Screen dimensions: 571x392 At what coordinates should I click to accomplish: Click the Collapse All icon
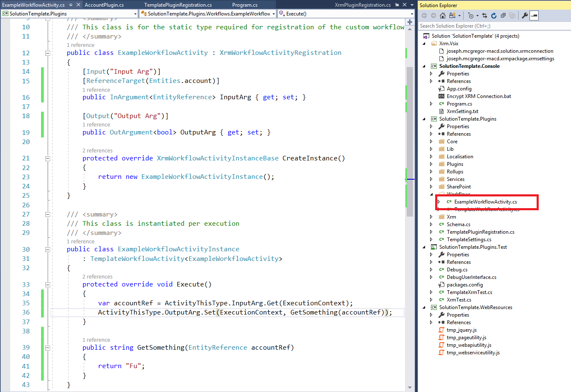[503, 15]
